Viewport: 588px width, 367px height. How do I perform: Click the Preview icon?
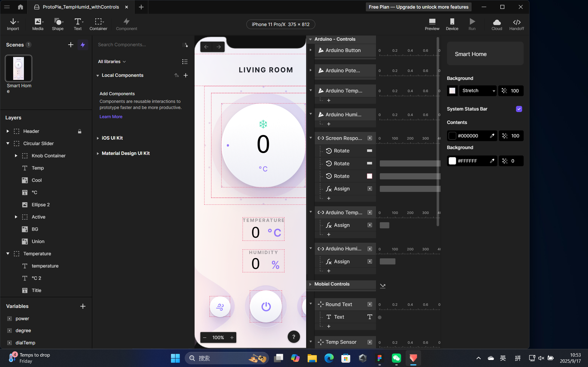pos(432,24)
